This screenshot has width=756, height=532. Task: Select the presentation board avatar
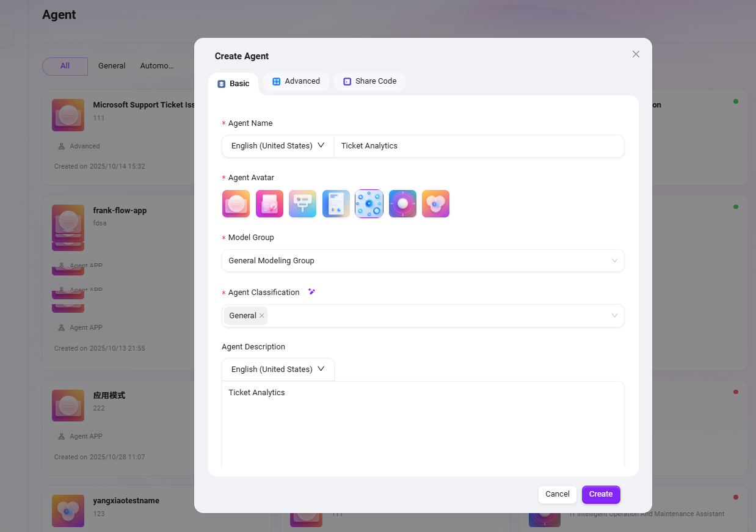click(x=302, y=204)
